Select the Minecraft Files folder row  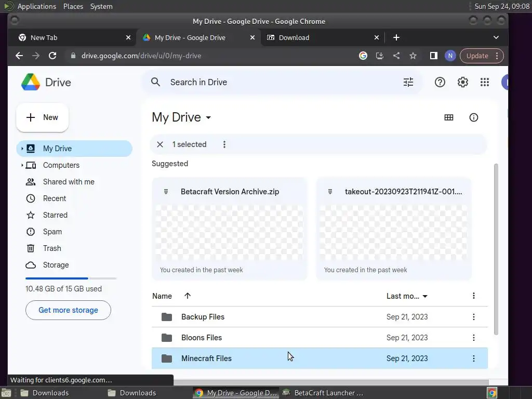pyautogui.click(x=320, y=358)
